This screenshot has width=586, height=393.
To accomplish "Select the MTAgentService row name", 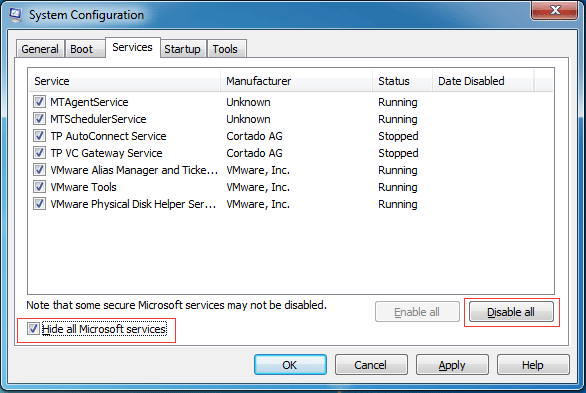I will (89, 102).
